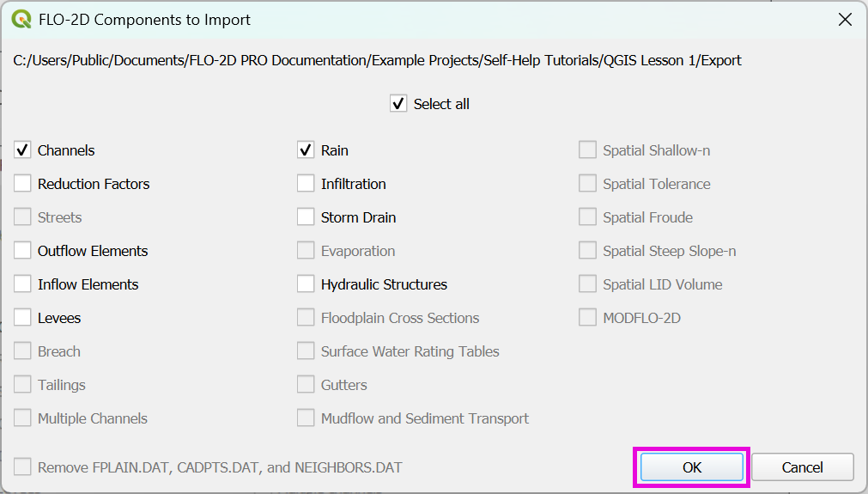The image size is (868, 494).
Task: Enable the Outflow Elements checkbox
Action: click(22, 251)
